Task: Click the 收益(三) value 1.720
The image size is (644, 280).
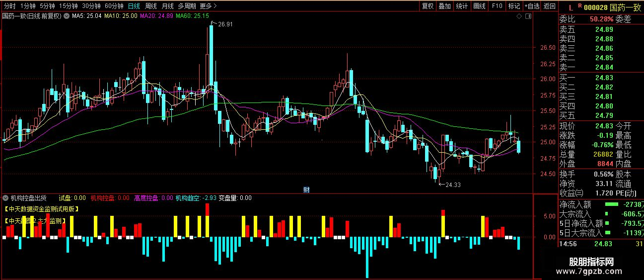Action: tap(604, 193)
